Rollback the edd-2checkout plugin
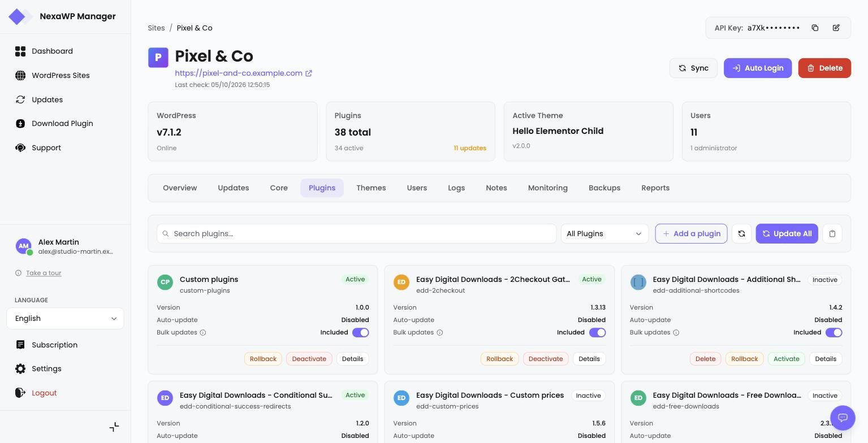Image resolution: width=868 pixels, height=443 pixels. (x=500, y=359)
